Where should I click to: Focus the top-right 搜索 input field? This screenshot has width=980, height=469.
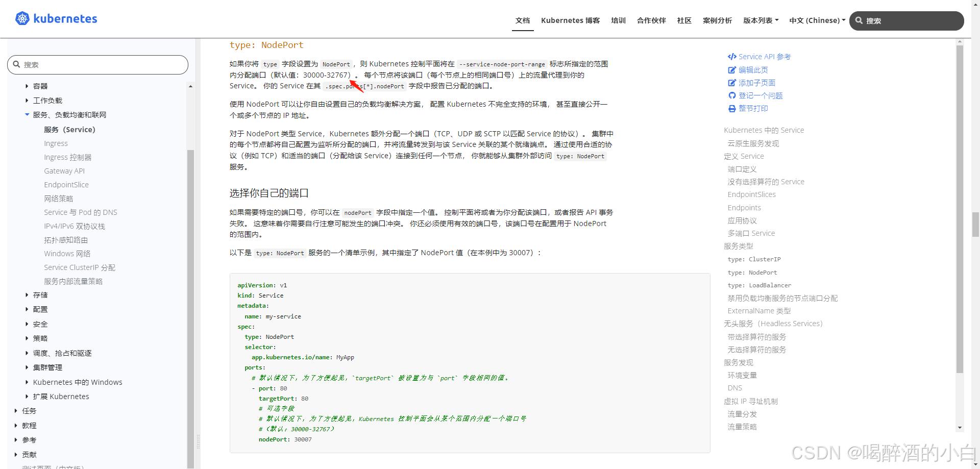coord(906,21)
